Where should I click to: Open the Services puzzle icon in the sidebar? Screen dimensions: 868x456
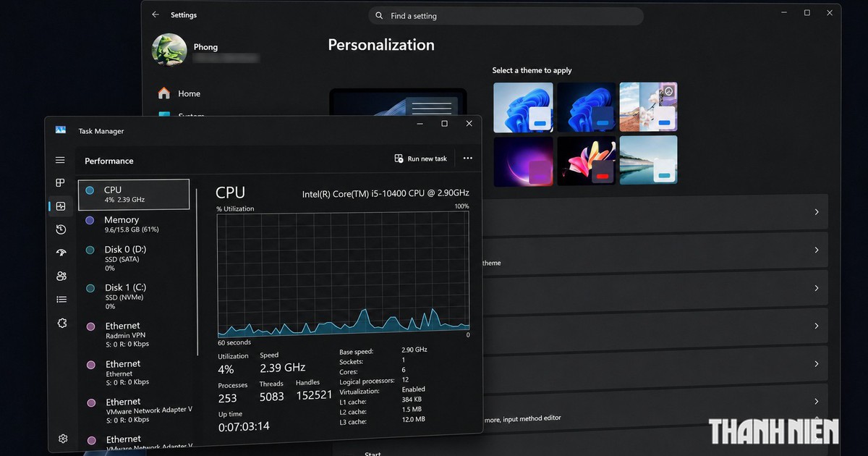coord(61,323)
